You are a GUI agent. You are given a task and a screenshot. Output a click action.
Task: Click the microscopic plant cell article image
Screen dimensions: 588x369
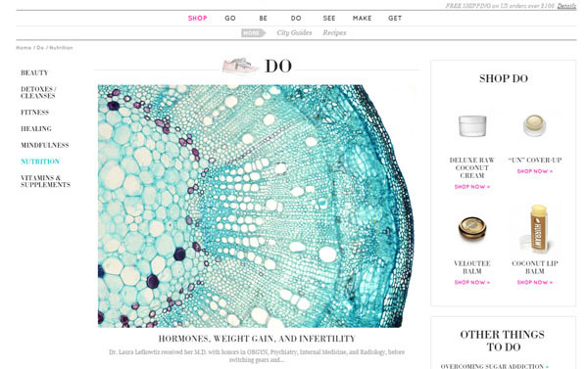pyautogui.click(x=257, y=207)
